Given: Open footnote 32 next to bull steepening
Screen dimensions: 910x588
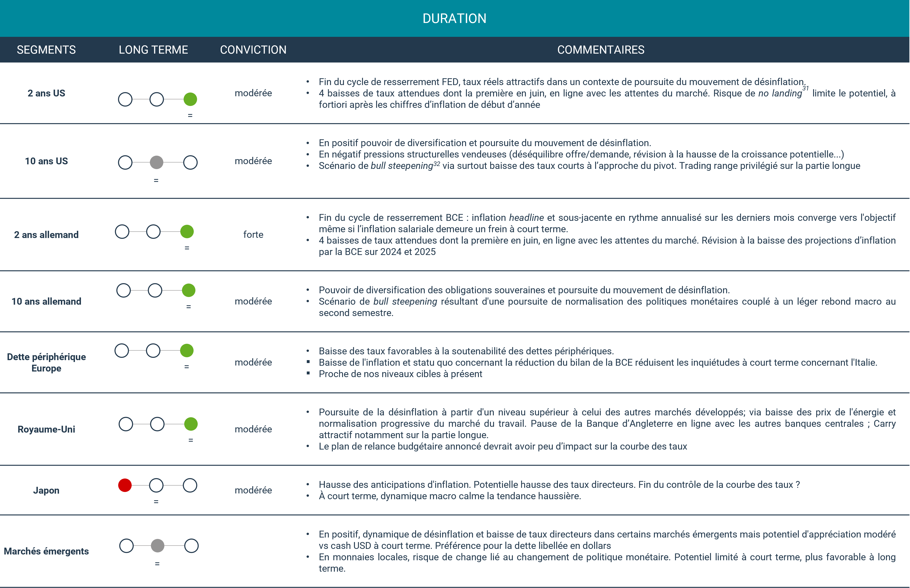Looking at the screenshot, I should pos(437,164).
